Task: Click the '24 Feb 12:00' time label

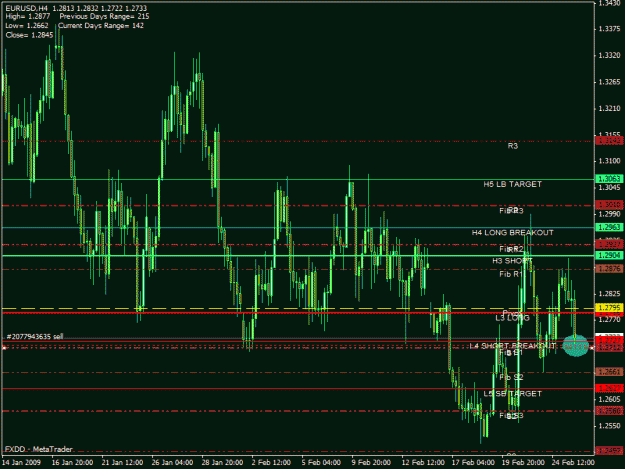Action: coord(573,462)
